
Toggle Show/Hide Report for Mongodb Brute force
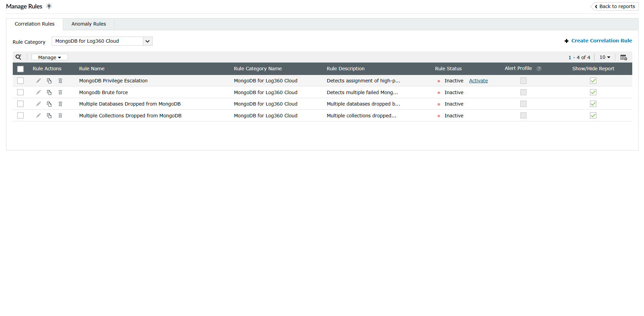point(593,92)
